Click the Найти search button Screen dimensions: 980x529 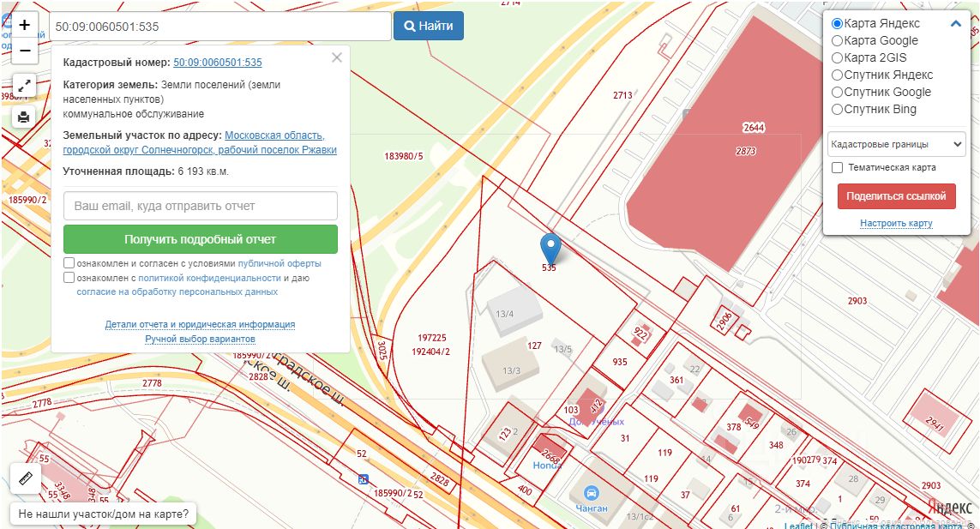[429, 26]
